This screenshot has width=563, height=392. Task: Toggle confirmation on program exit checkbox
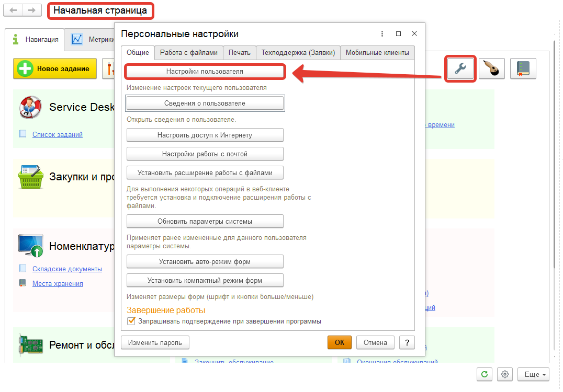[x=131, y=321]
